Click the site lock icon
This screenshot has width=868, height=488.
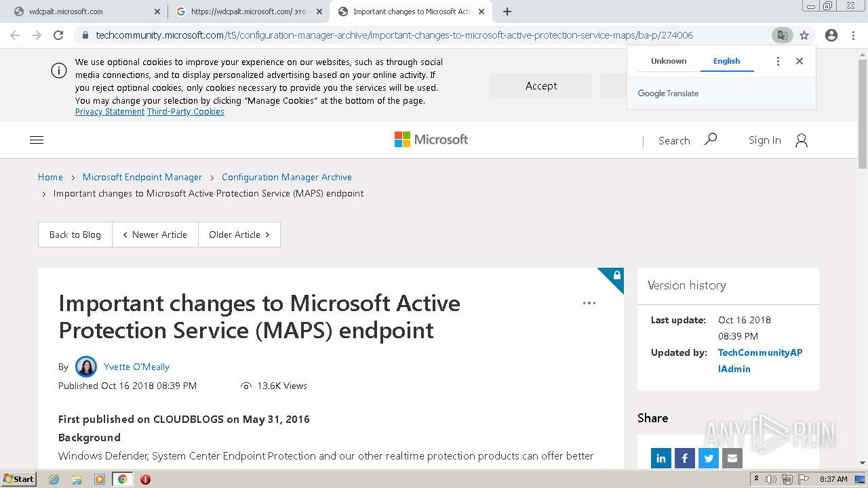point(85,35)
